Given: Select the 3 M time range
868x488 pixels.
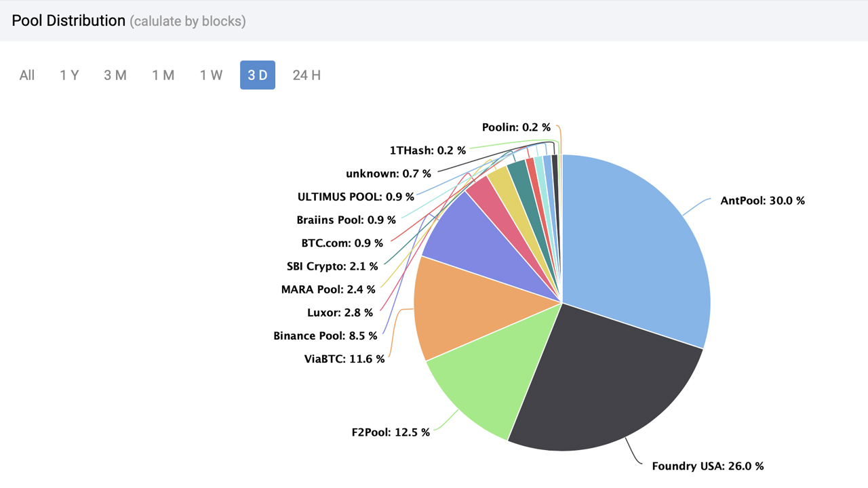Looking at the screenshot, I should coord(115,75).
